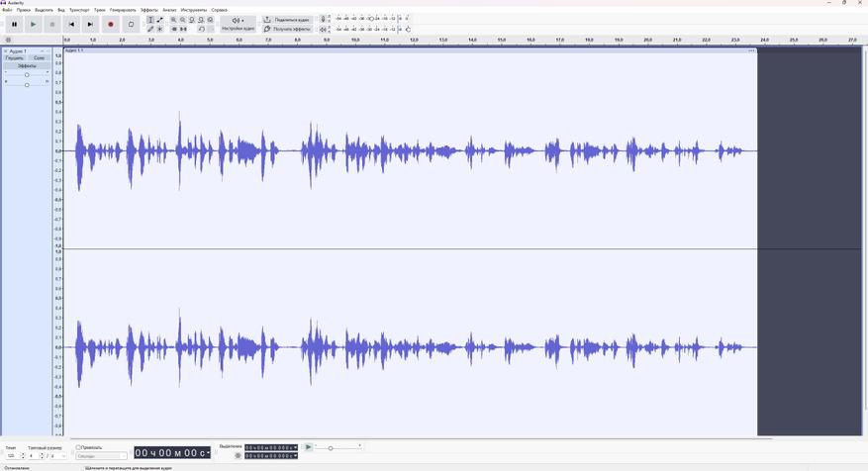Open the selection end time format dropdown

(x=296, y=455)
